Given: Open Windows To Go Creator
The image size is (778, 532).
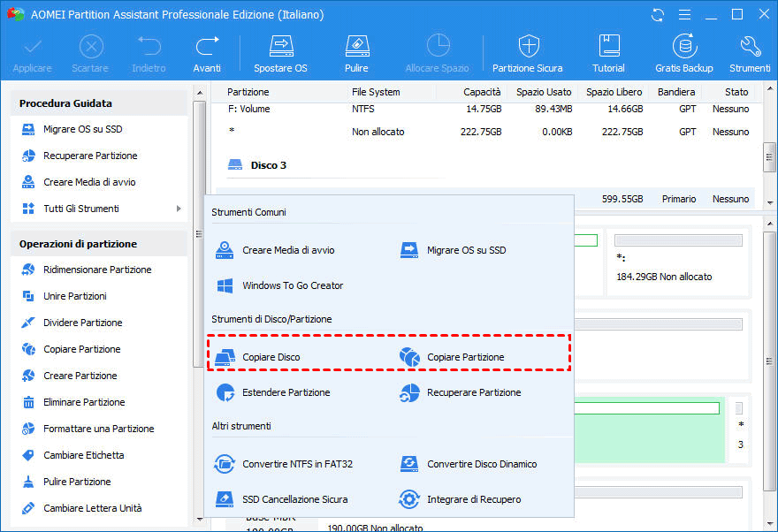Looking at the screenshot, I should (280, 285).
